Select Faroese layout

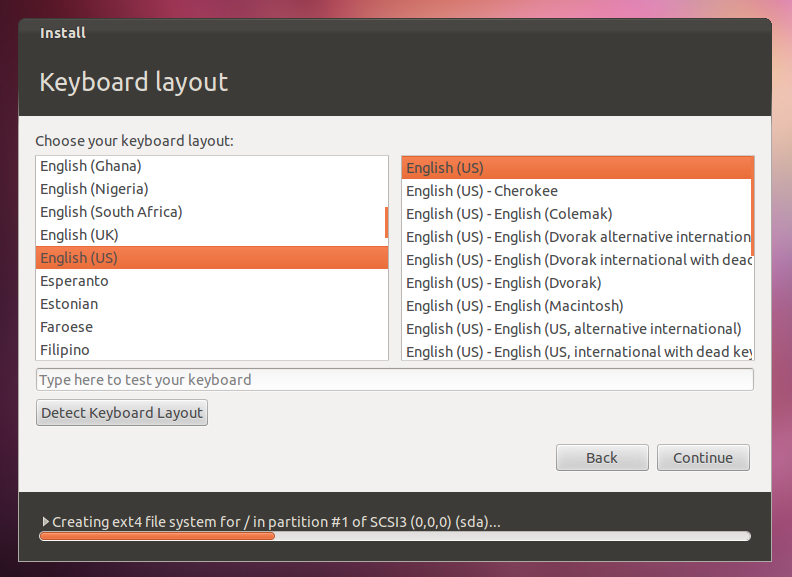coord(212,327)
